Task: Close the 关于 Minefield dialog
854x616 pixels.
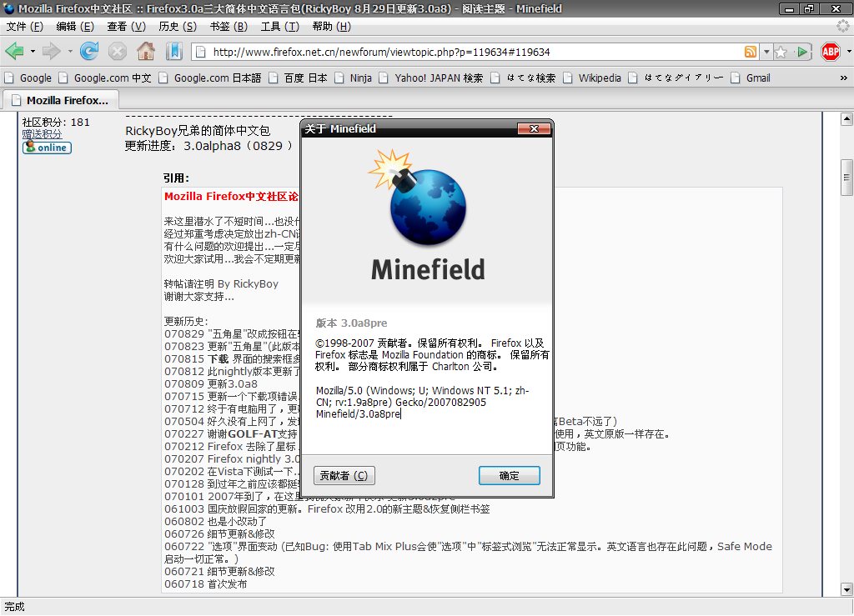Action: [x=534, y=128]
